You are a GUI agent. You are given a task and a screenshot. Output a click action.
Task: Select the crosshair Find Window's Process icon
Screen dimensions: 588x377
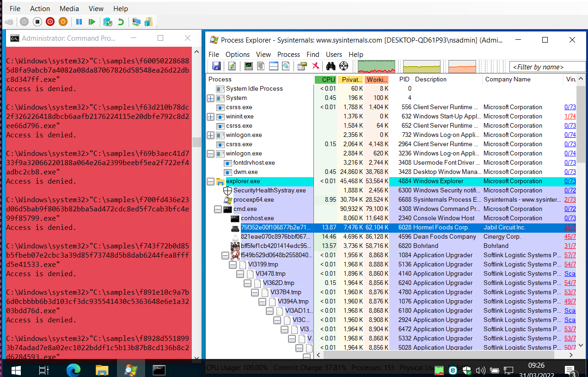pos(343,66)
